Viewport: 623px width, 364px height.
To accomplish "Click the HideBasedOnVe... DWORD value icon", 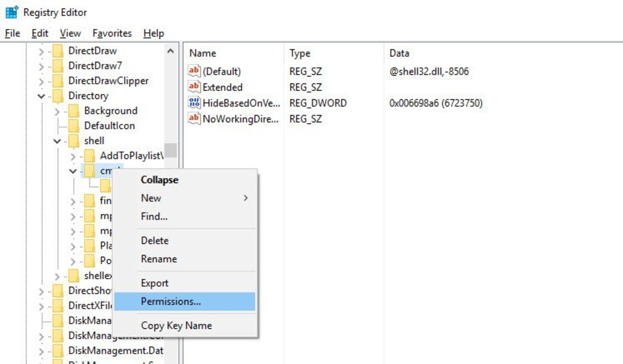I will pos(194,102).
